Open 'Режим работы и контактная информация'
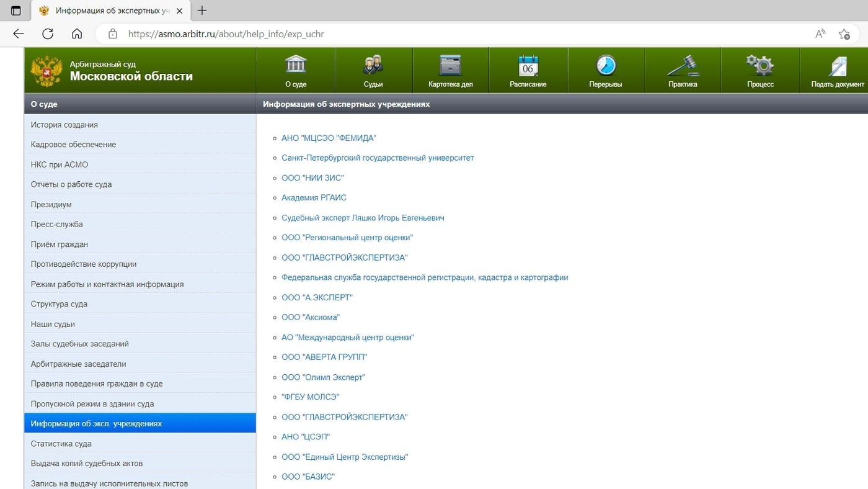 coord(140,284)
